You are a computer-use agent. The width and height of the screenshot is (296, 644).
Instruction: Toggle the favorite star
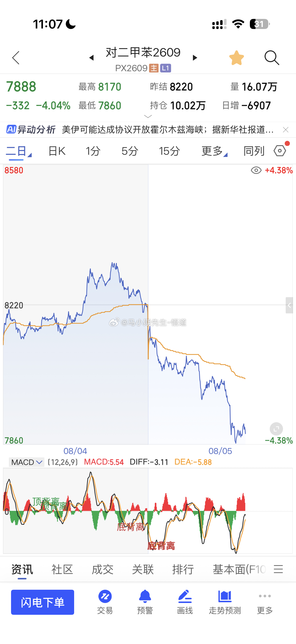pos(236,58)
